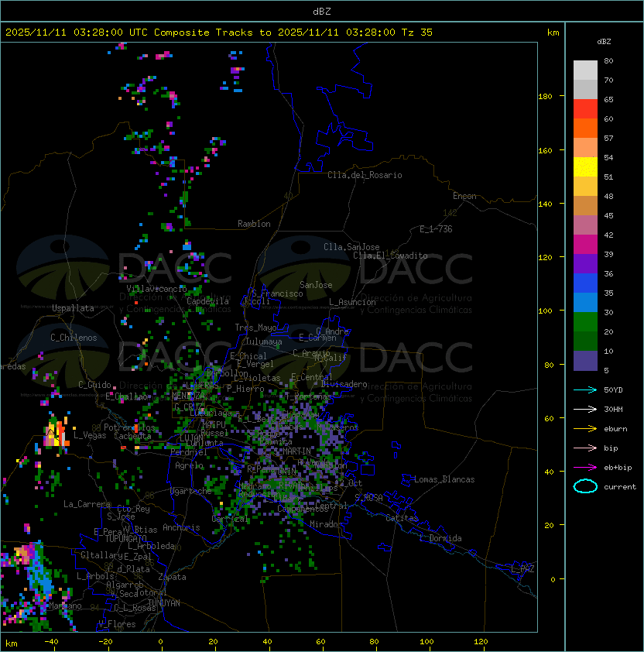
Task: Click the 'Encon' map label
Action: (464, 196)
